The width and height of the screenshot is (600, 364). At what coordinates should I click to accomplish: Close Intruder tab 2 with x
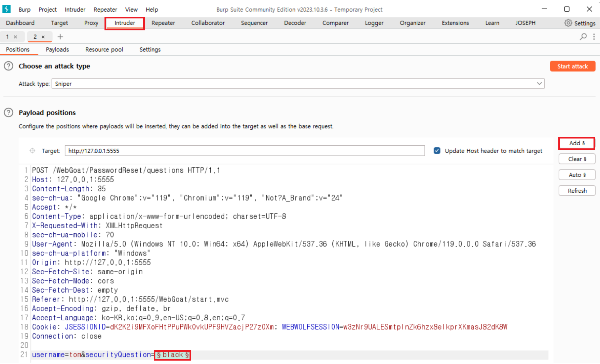tap(43, 37)
